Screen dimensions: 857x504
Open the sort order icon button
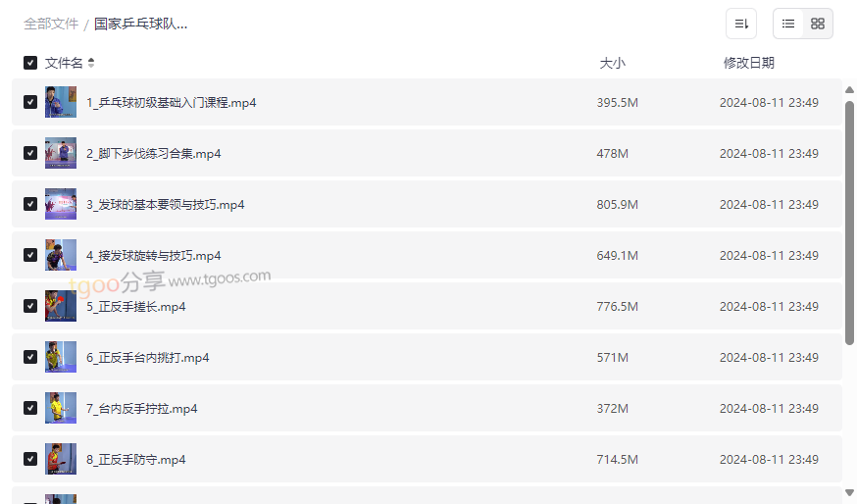741,24
